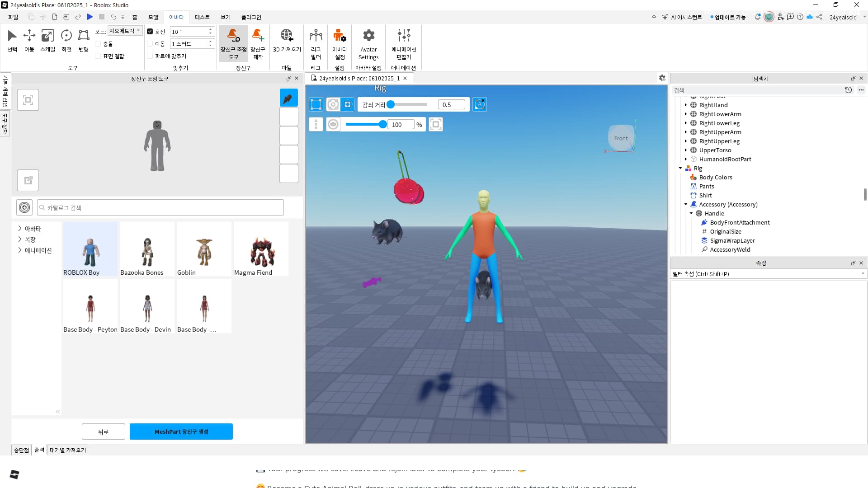Click the MeshPart 장신구 생성 button

click(x=181, y=432)
